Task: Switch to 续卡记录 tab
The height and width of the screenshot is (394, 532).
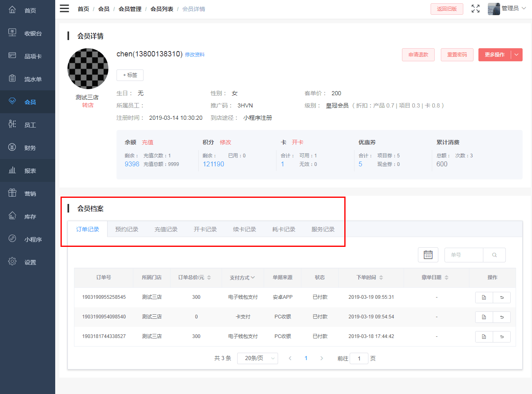Action: 245,229
